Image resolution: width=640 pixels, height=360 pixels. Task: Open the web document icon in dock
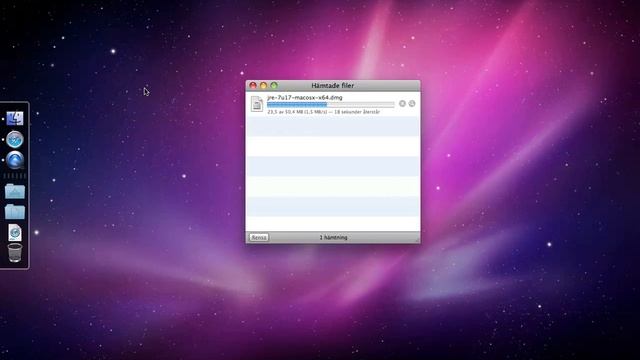tap(15, 233)
